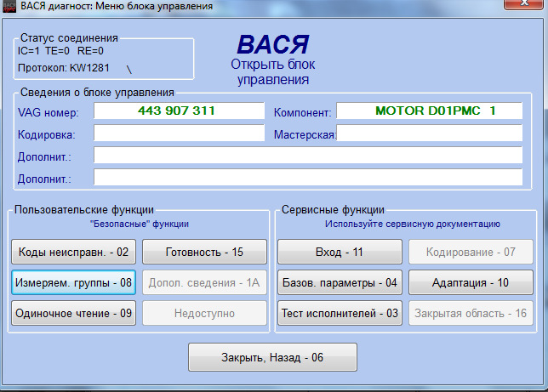Click the ВАСЯ logo heading

pos(272,44)
